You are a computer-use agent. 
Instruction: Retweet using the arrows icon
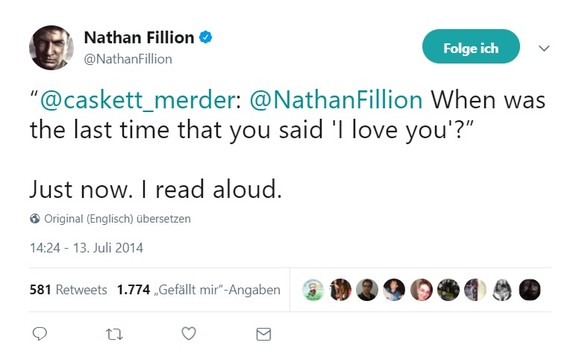tap(114, 334)
